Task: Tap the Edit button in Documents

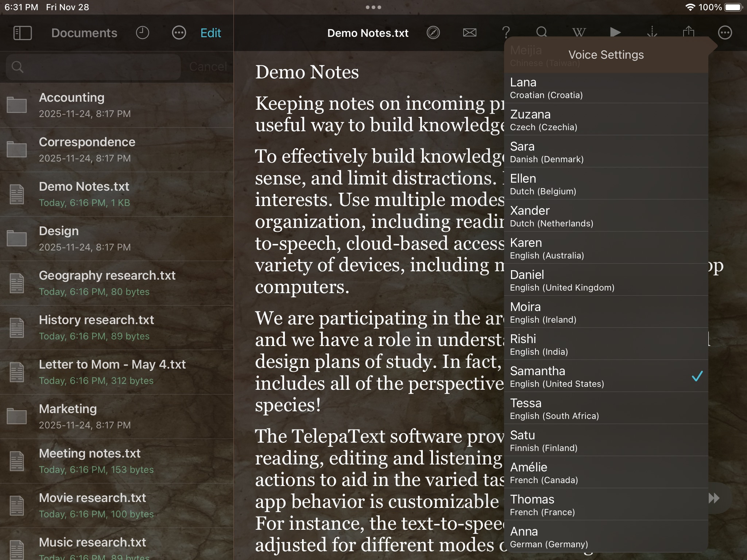Action: (210, 33)
